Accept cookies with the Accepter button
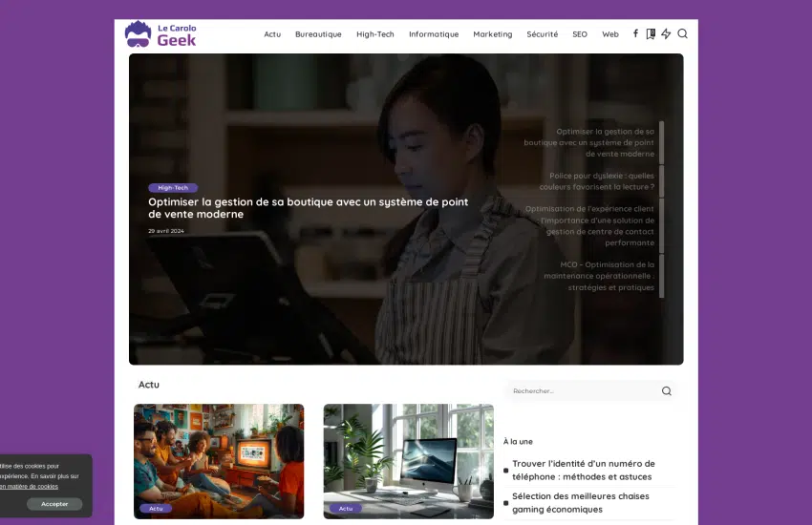812x525 pixels. (54, 504)
